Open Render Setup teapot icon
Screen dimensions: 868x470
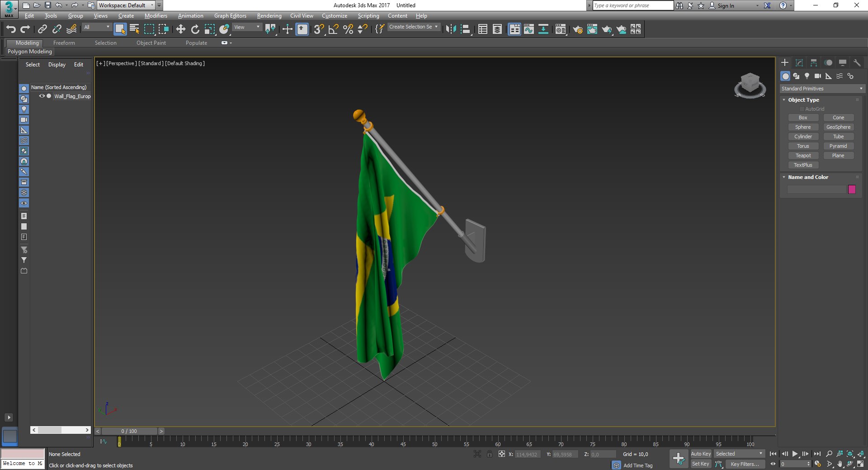(x=578, y=29)
